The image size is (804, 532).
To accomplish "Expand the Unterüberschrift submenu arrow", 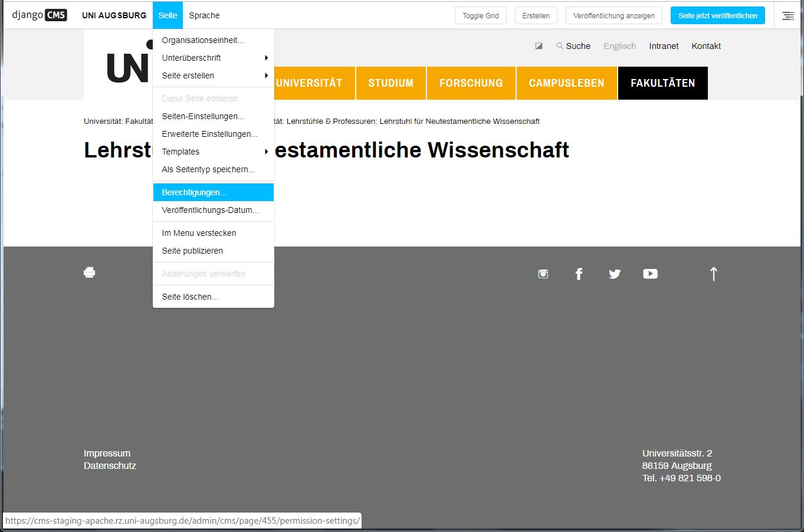I will 267,58.
